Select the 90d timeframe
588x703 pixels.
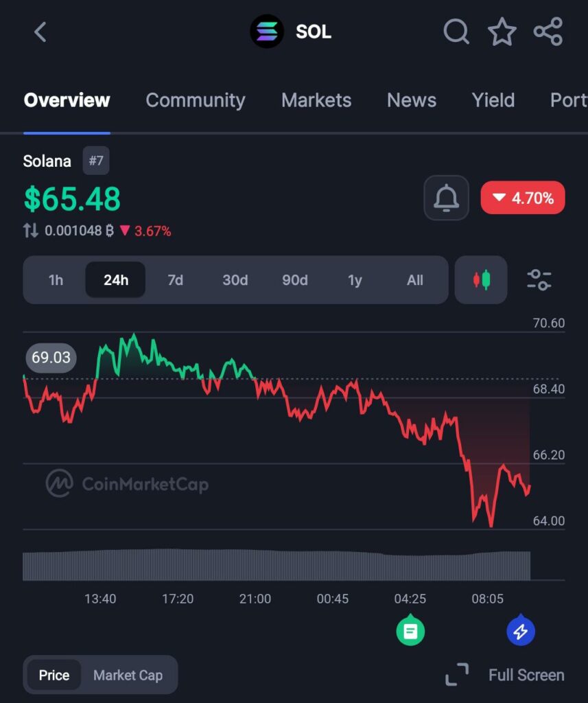295,280
